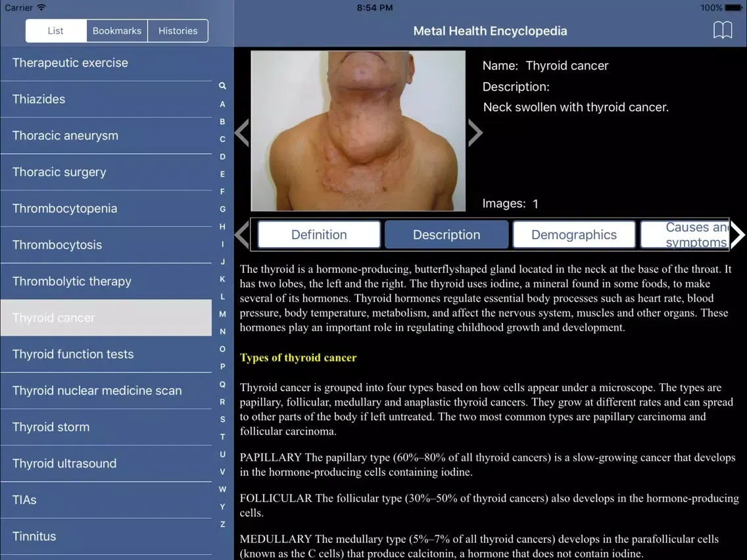747x560 pixels.
Task: Jump to index letter V
Action: (222, 471)
